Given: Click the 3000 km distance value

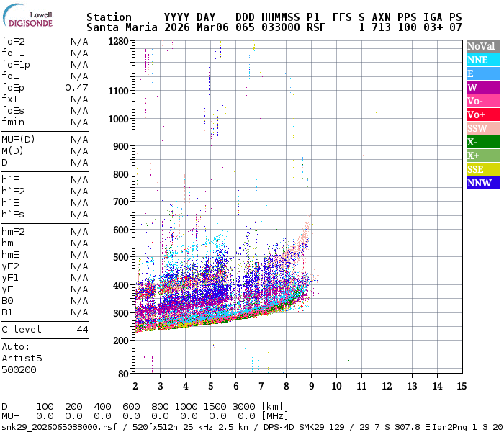Looking at the screenshot, I should (243, 407).
